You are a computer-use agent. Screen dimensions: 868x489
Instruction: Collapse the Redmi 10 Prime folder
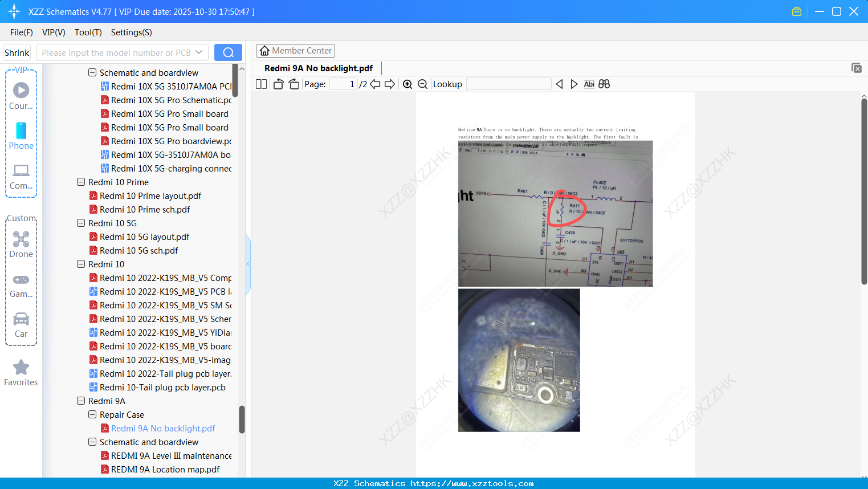(x=81, y=182)
